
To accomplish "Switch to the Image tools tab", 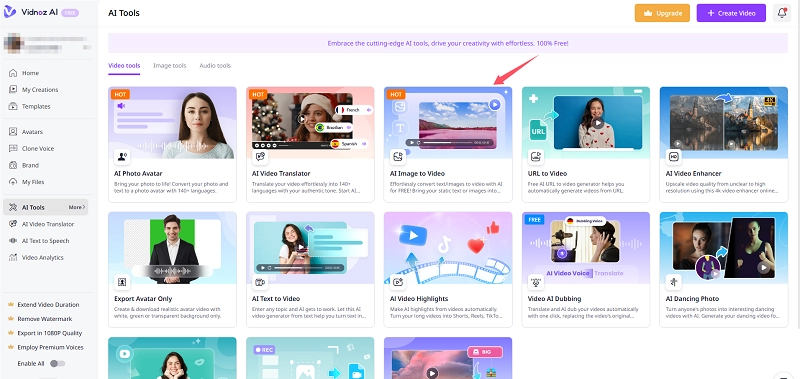I will click(x=170, y=66).
